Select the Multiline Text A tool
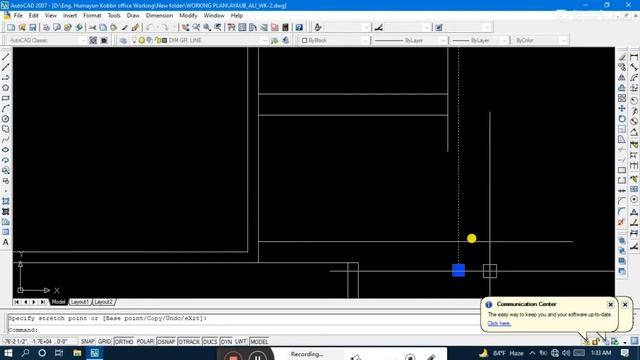The width and height of the screenshot is (640, 360). click(x=6, y=242)
